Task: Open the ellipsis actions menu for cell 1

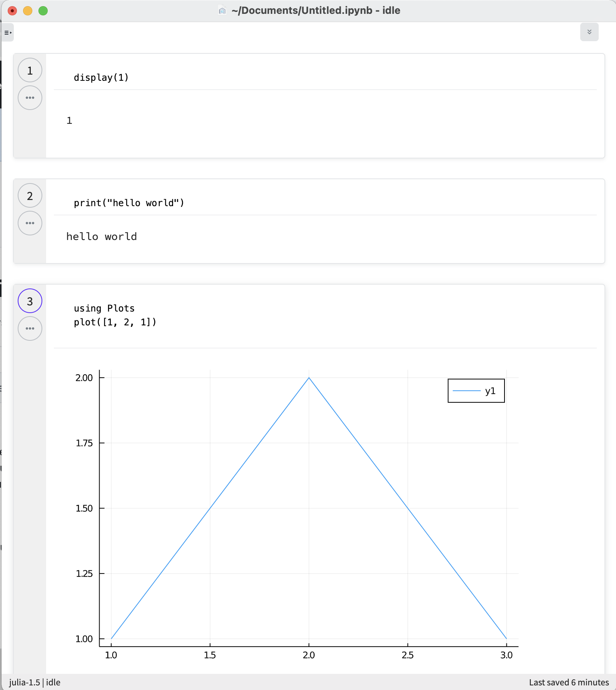Action: (x=30, y=98)
